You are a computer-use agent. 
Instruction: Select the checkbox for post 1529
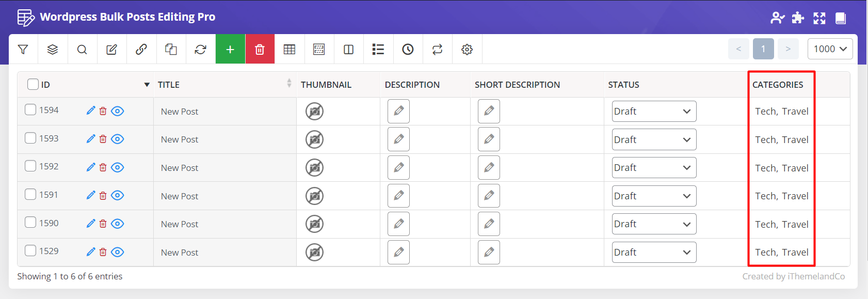pos(31,250)
